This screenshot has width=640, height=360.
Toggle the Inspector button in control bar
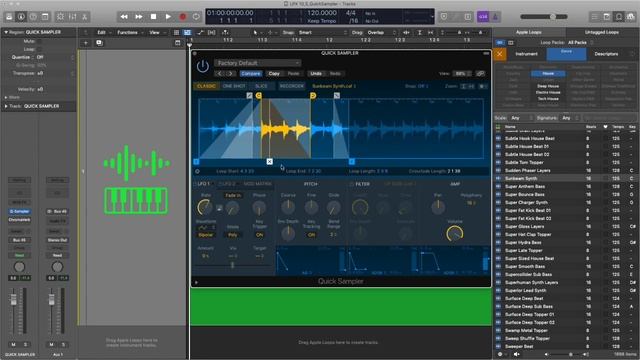click(x=21, y=17)
